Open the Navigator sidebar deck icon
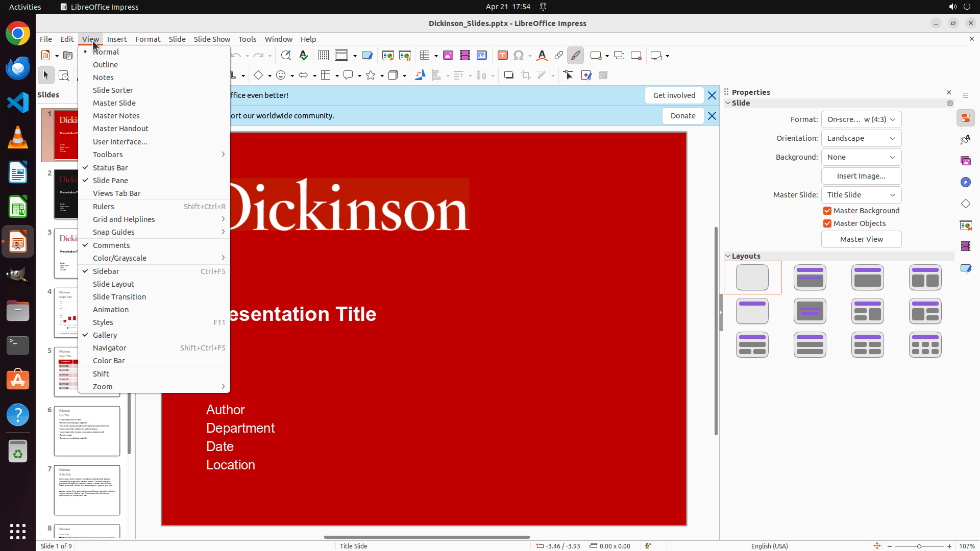The height and width of the screenshot is (551, 980). click(966, 182)
